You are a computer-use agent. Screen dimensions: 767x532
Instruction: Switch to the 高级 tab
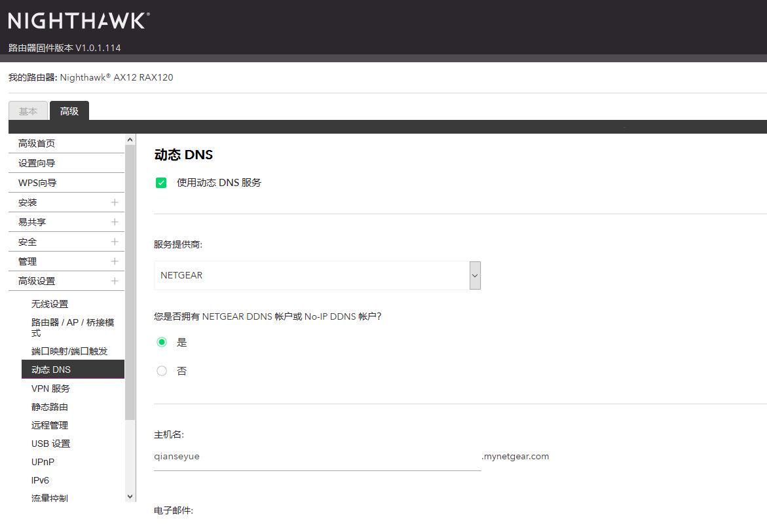pos(69,111)
